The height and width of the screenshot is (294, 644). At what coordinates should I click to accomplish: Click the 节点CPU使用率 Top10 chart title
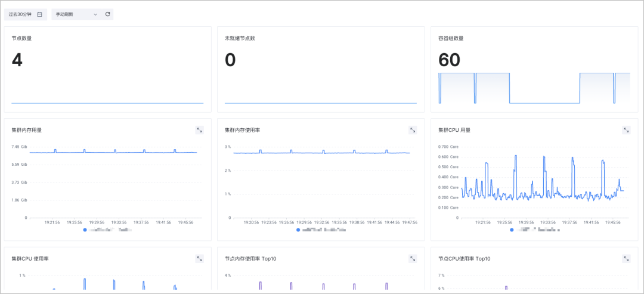click(465, 259)
